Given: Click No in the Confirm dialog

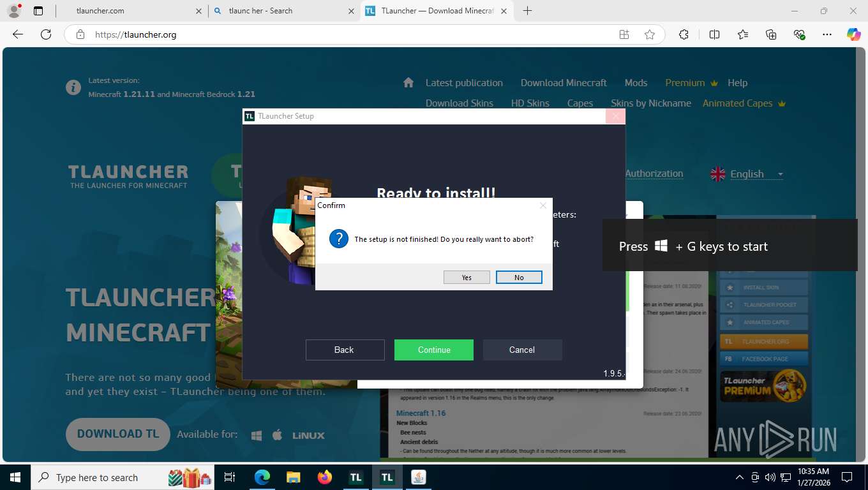Looking at the screenshot, I should pos(519,278).
